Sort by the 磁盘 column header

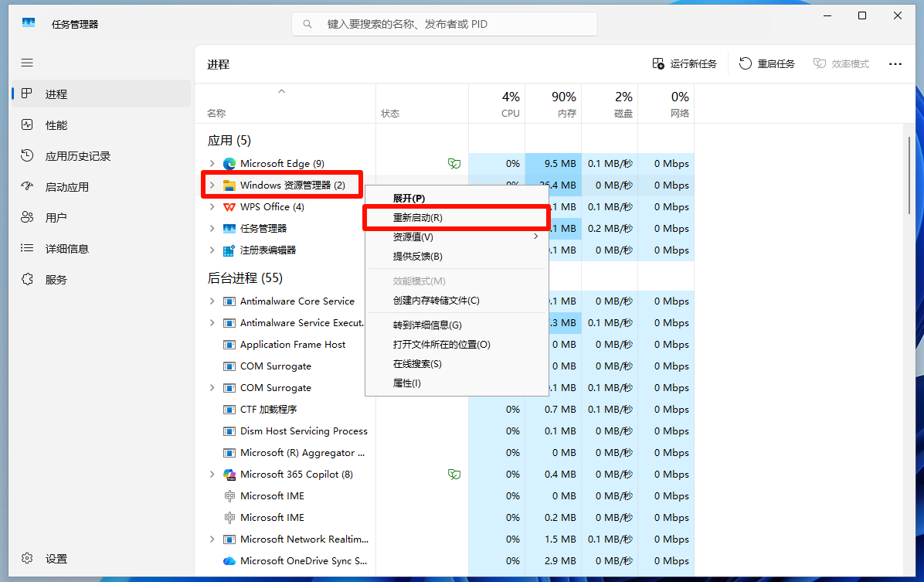(610, 104)
